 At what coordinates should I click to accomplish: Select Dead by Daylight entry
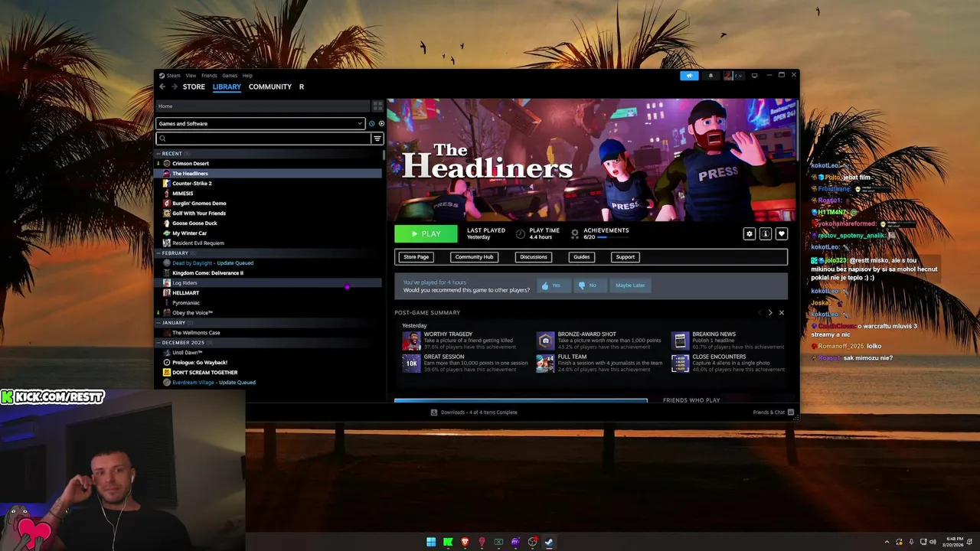pos(268,262)
